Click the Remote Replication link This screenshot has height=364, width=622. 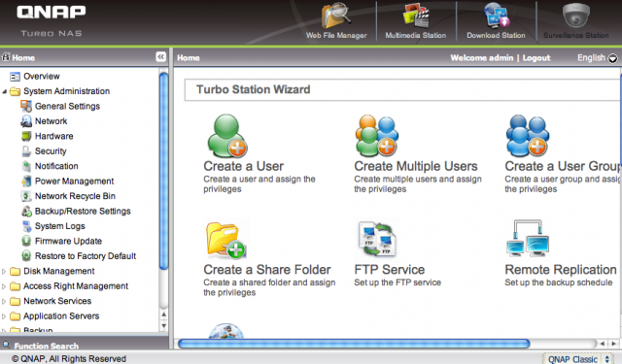(x=561, y=269)
